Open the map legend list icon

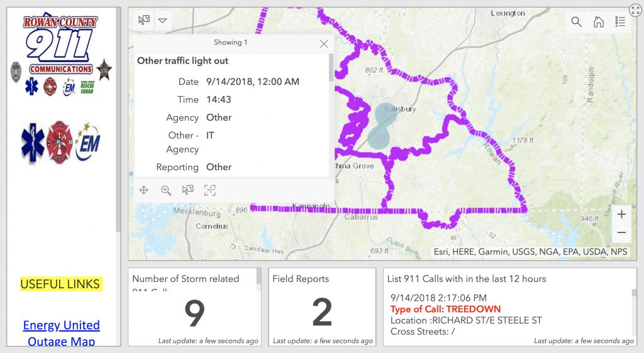coord(620,22)
